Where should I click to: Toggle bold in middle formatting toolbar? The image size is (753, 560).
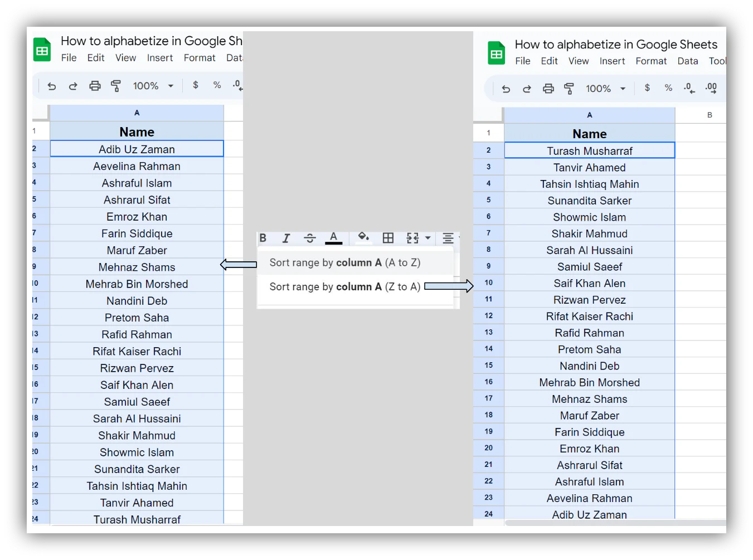263,238
